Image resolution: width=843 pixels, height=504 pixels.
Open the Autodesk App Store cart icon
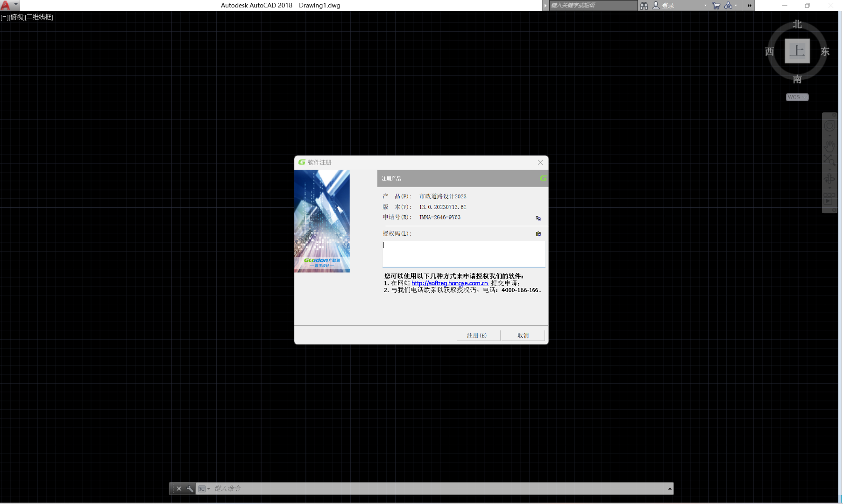[716, 6]
